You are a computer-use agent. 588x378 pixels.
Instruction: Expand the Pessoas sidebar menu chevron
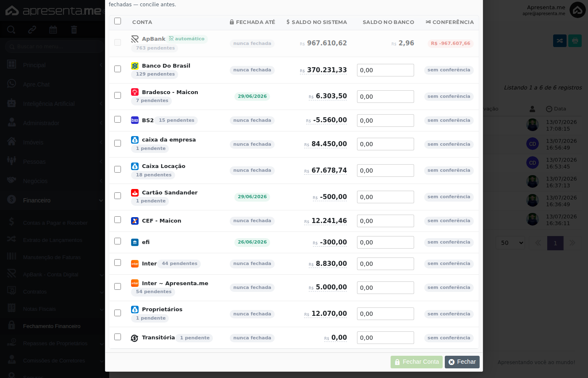(x=101, y=162)
